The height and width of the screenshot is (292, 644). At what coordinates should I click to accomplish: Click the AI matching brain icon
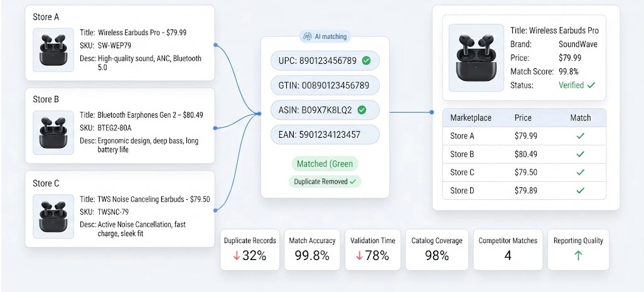(x=307, y=36)
